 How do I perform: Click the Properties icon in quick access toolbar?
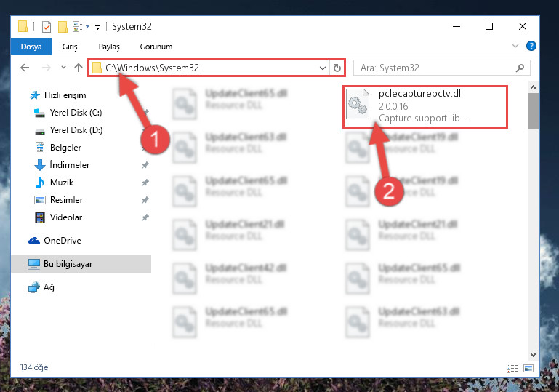tap(47, 27)
